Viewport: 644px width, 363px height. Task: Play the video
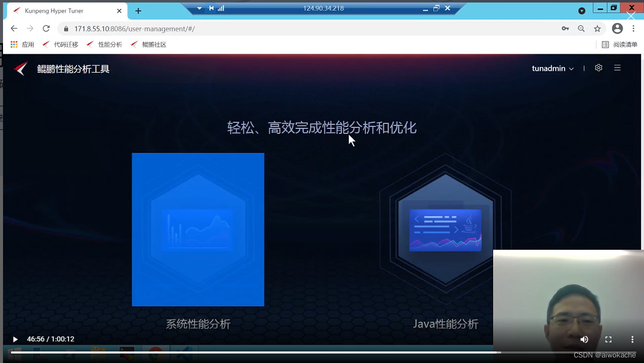15,339
